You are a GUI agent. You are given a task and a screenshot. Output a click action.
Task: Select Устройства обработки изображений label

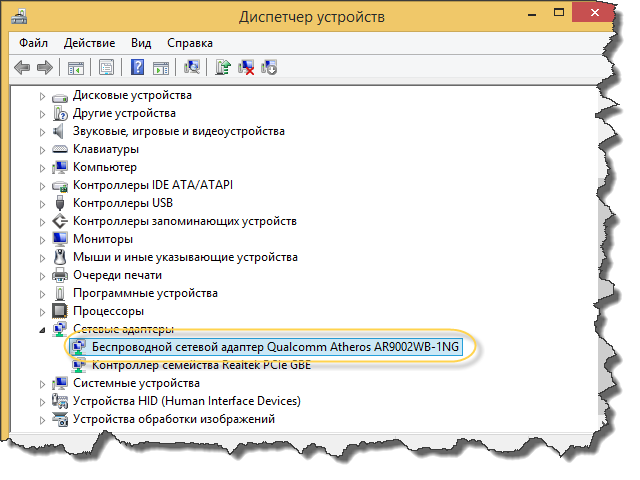point(174,419)
